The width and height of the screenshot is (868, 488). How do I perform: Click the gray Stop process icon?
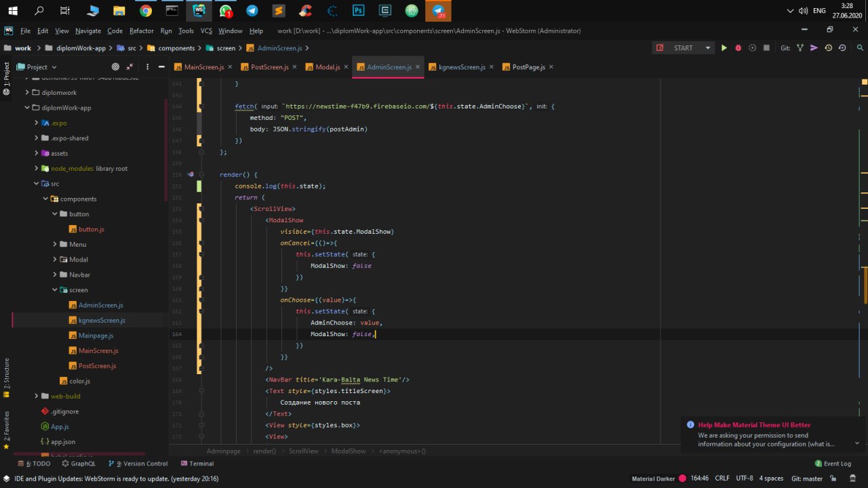tap(766, 48)
